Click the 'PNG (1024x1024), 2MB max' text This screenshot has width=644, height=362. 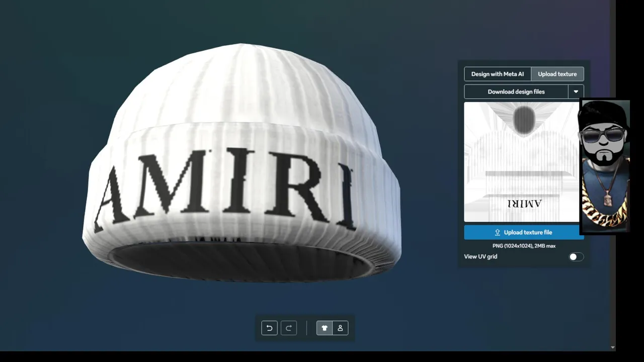click(524, 246)
